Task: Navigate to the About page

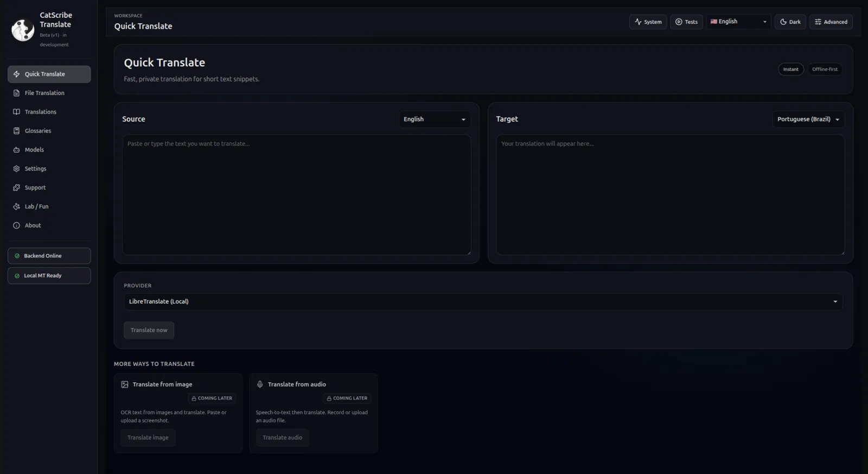Action: point(33,225)
